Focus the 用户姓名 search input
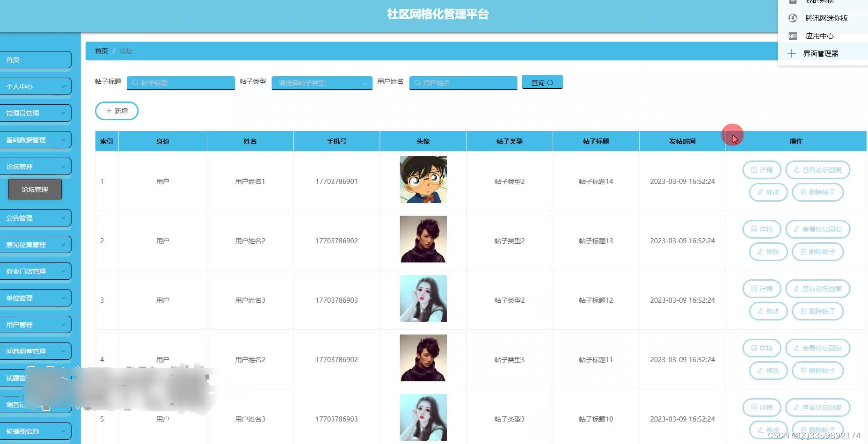The width and height of the screenshot is (868, 444). 463,83
